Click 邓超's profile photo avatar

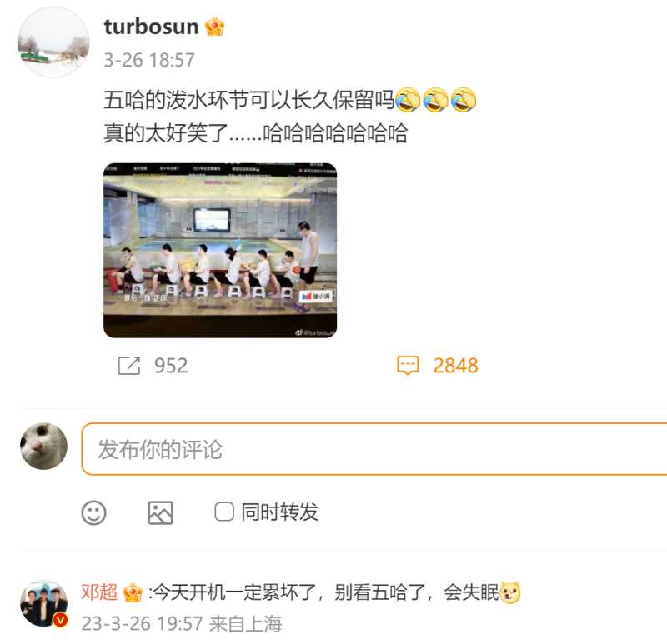pyautogui.click(x=44, y=604)
